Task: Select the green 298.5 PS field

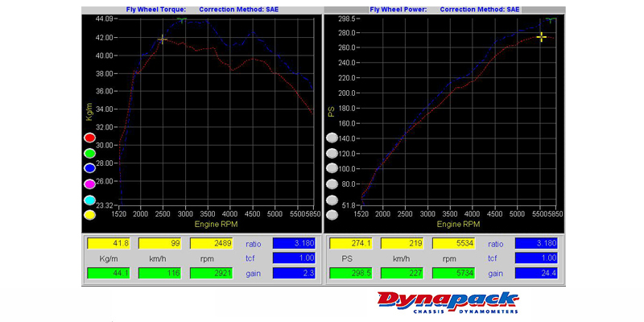Action: [x=351, y=273]
